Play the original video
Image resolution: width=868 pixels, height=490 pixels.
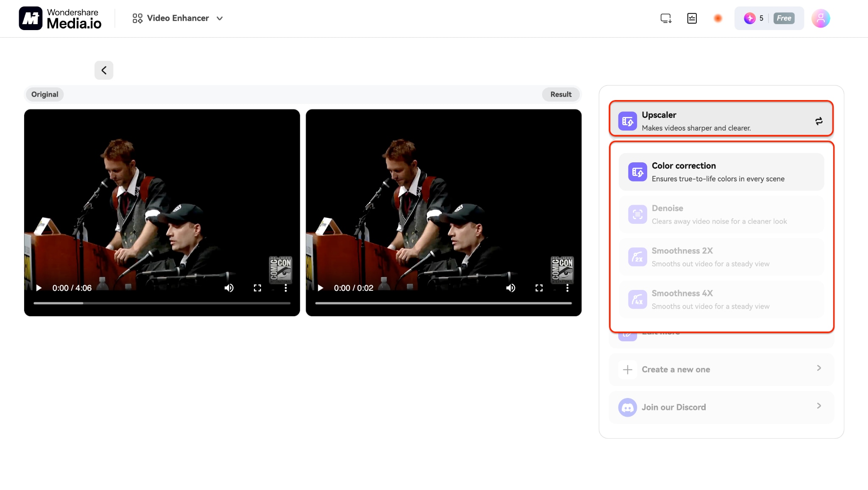click(x=39, y=288)
